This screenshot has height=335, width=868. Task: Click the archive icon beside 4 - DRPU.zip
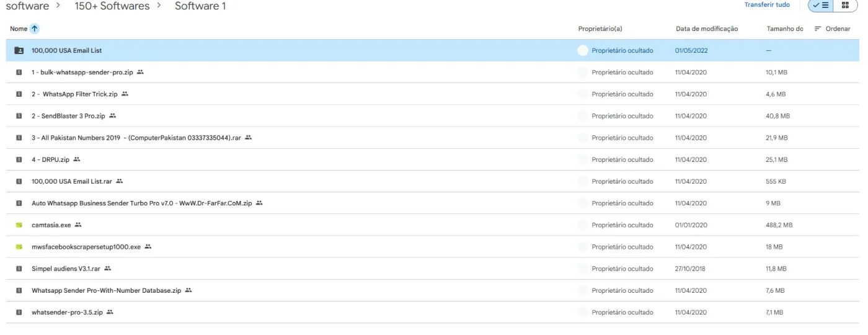tap(19, 159)
